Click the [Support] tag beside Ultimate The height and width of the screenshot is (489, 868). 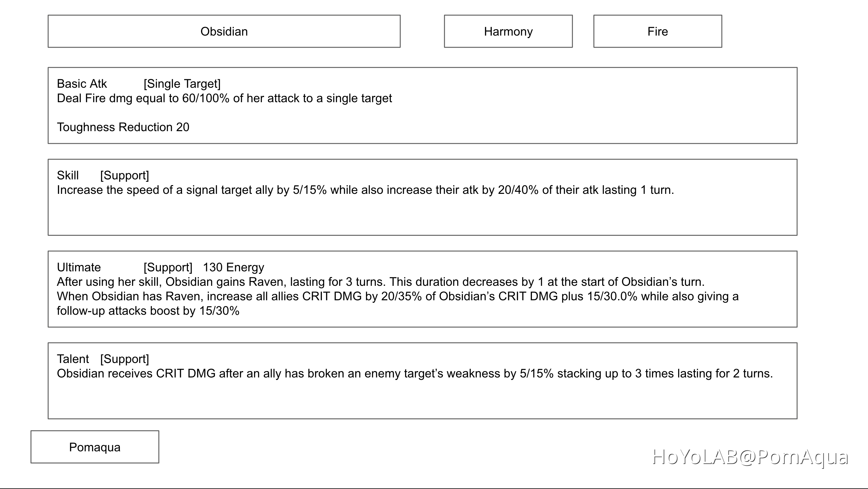[x=168, y=267]
